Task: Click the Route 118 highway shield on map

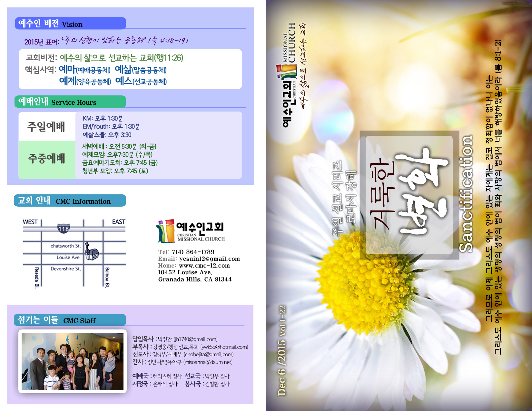Action: tap(64, 229)
